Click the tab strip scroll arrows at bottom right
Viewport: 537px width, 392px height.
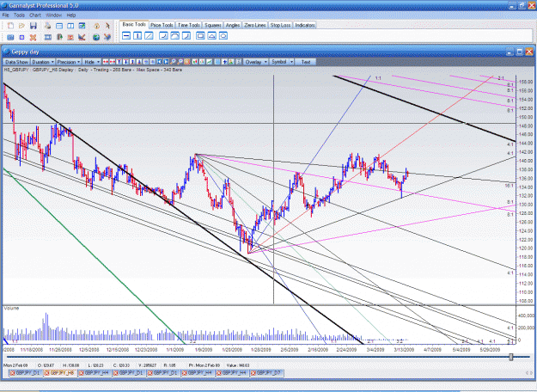[528, 373]
